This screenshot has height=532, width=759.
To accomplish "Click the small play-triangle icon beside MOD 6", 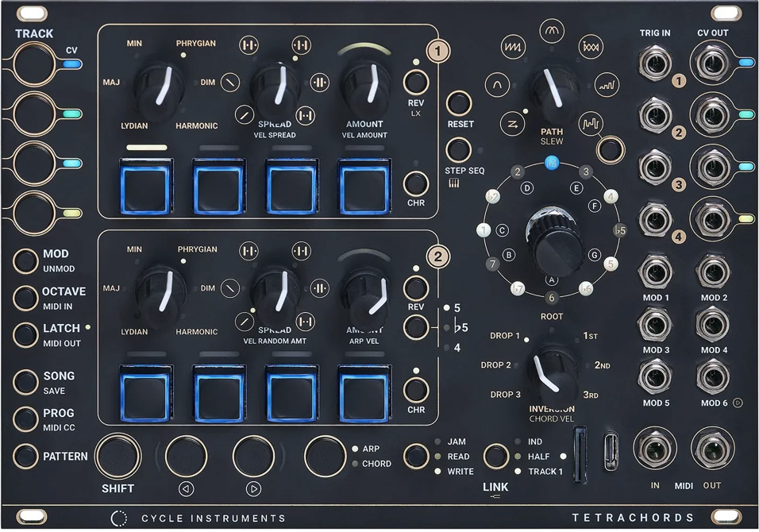I will coord(738,403).
